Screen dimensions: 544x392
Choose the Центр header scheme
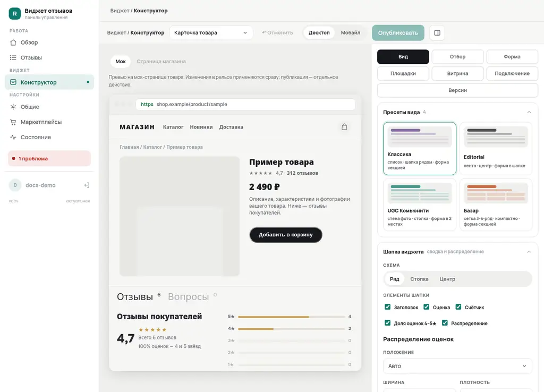[x=447, y=279]
